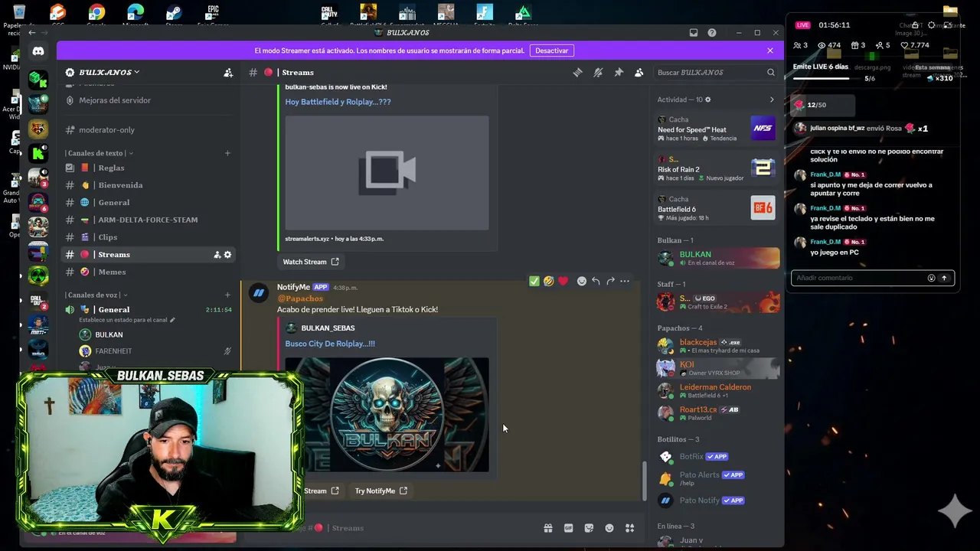Join General voice channel
The height and width of the screenshot is (551, 980).
(x=149, y=309)
